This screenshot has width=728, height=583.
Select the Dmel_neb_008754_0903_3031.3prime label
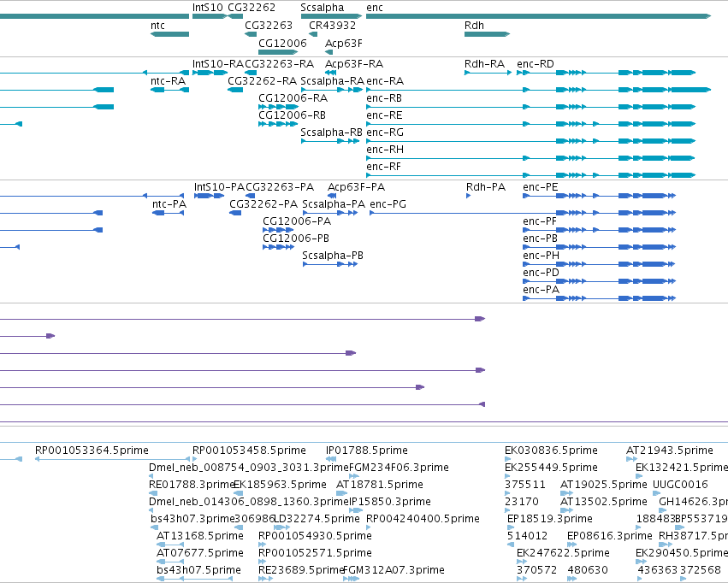(x=249, y=468)
